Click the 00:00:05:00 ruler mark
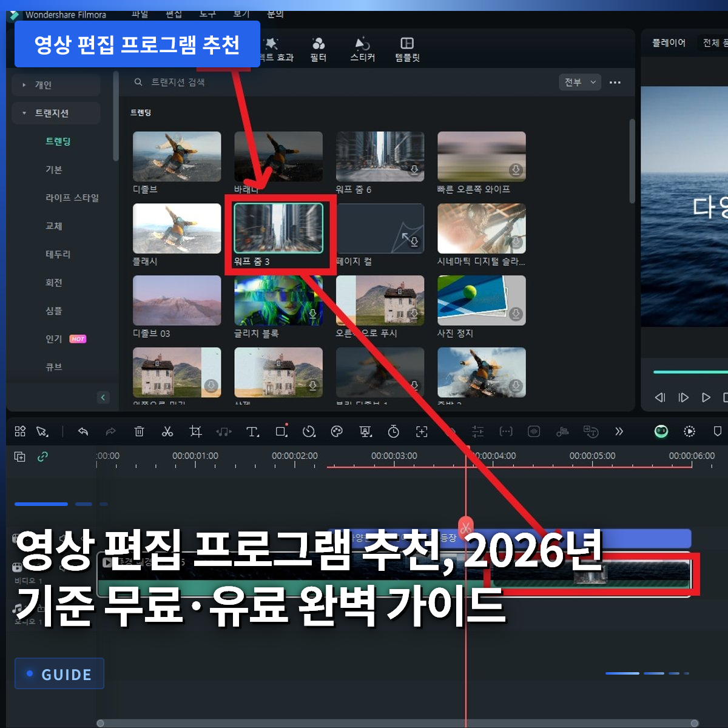The image size is (728, 728). click(592, 456)
